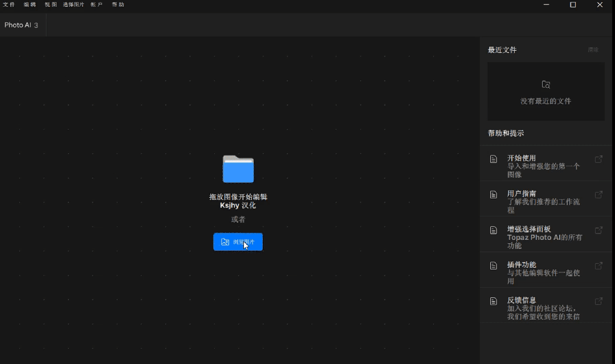Open the 视图 menu

(x=51, y=5)
